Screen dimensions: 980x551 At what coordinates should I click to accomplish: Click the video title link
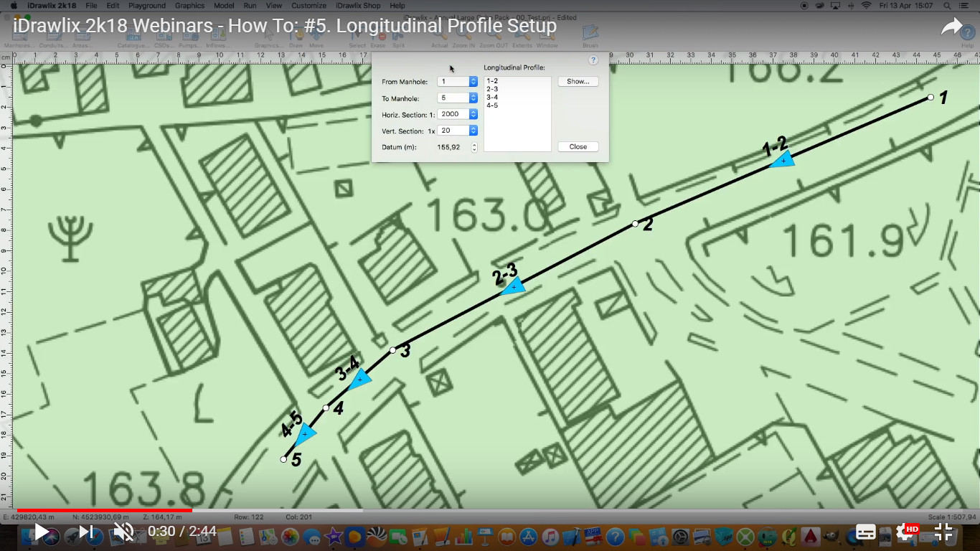point(285,27)
